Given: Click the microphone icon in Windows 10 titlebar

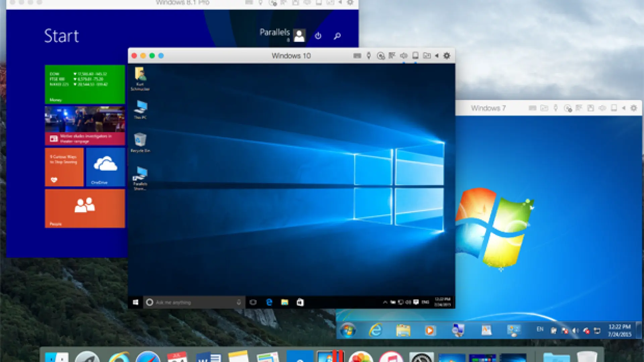Looking at the screenshot, I should pos(369,56).
